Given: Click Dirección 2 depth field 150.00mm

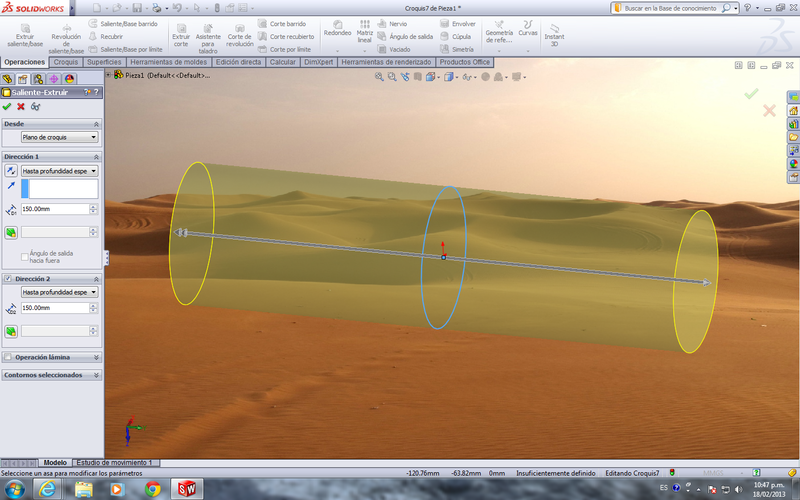Looking at the screenshot, I should click(55, 308).
